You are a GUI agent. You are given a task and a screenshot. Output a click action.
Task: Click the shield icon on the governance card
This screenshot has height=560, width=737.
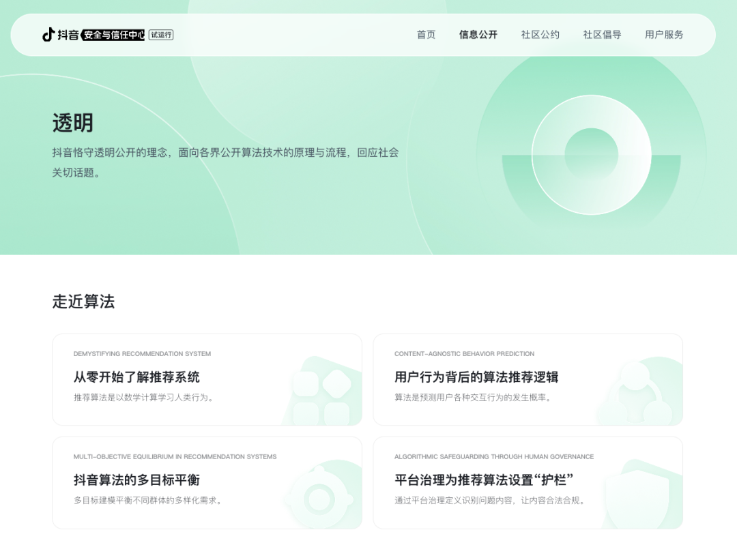[637, 499]
